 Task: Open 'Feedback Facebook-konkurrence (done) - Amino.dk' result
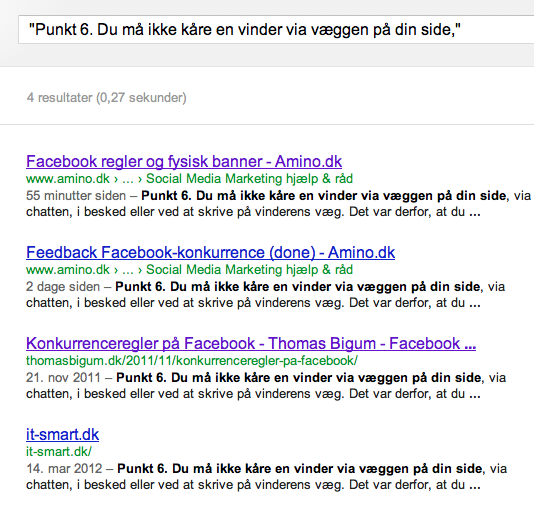pyautogui.click(x=210, y=252)
